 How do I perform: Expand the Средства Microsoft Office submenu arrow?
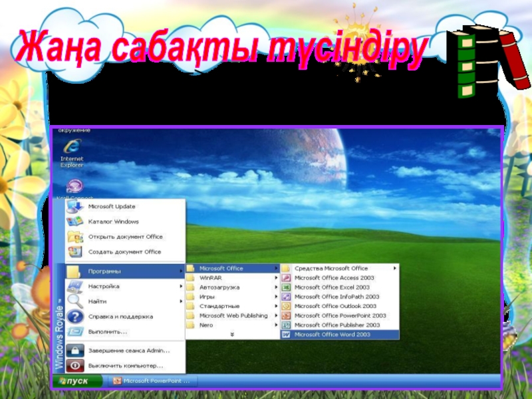point(395,269)
